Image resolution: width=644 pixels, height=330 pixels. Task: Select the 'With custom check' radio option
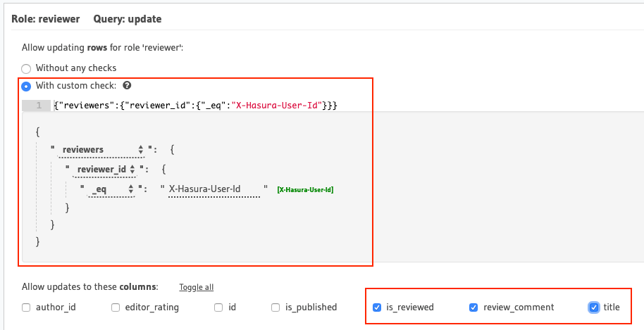26,87
